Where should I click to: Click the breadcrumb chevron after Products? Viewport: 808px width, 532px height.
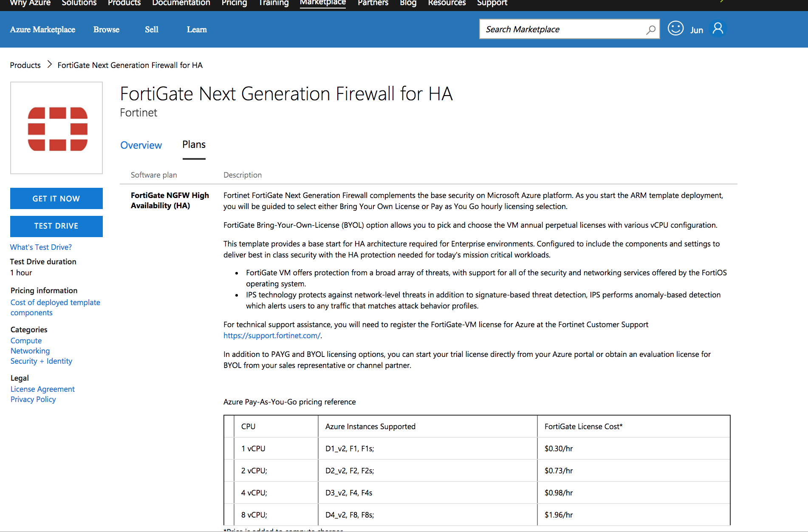pos(49,65)
